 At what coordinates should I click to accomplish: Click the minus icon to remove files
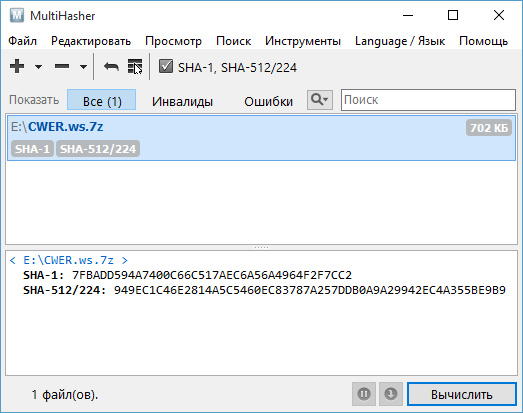tap(62, 66)
